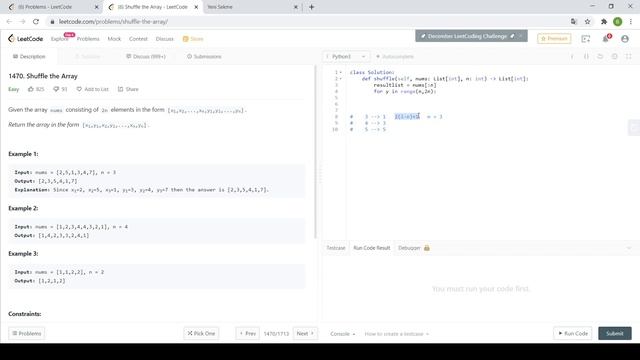
Task: Reset code to default with the revert icon
Action: click(x=600, y=56)
